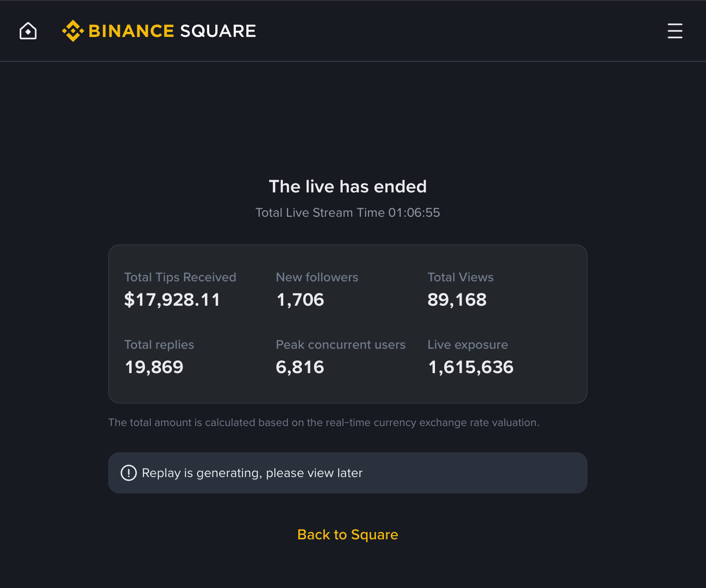
Task: Click the exchange rate valuation disclaimer text
Action: [324, 422]
